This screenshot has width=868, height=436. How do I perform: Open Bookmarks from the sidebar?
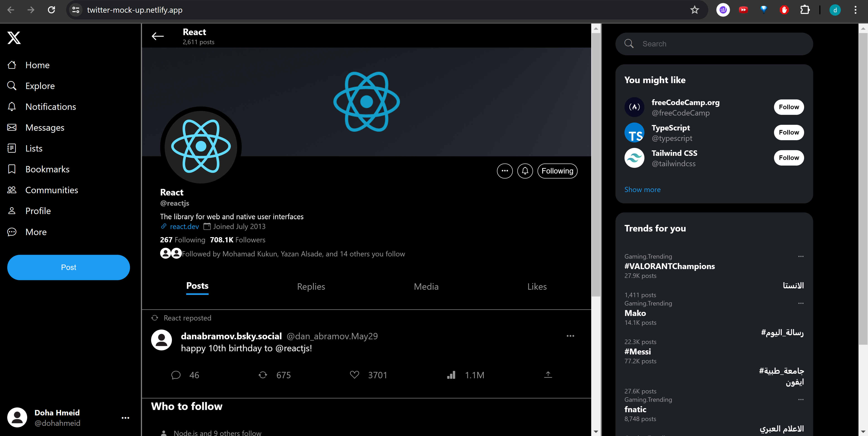pyautogui.click(x=47, y=169)
